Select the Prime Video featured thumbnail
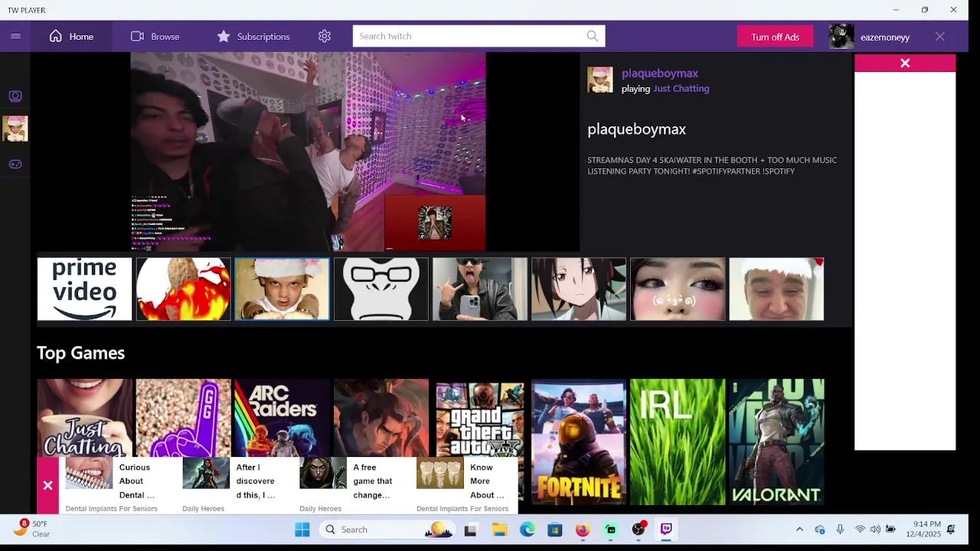980x551 pixels. pyautogui.click(x=84, y=289)
